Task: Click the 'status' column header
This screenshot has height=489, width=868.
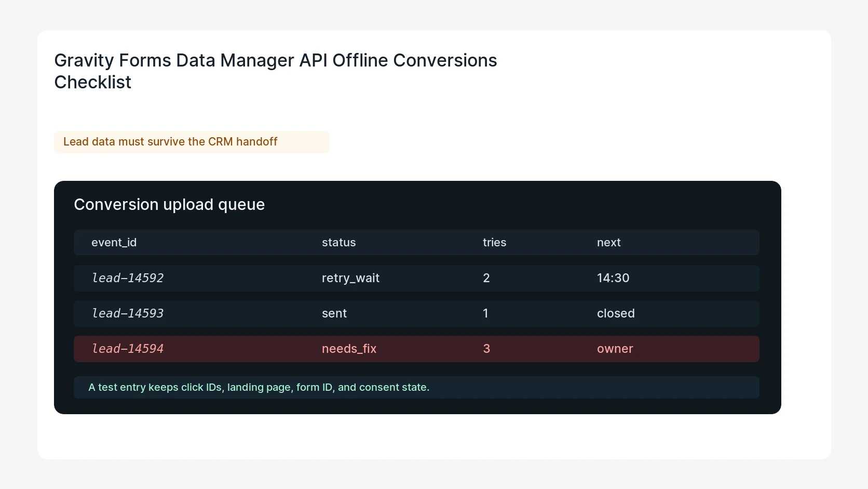Action: point(338,242)
